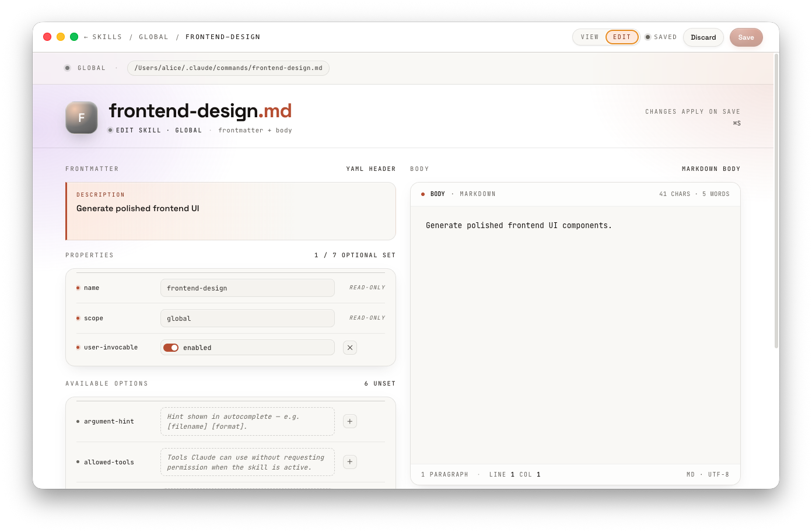Click the allowed-tools option label
Viewport: 812px width, 532px height.
point(109,462)
